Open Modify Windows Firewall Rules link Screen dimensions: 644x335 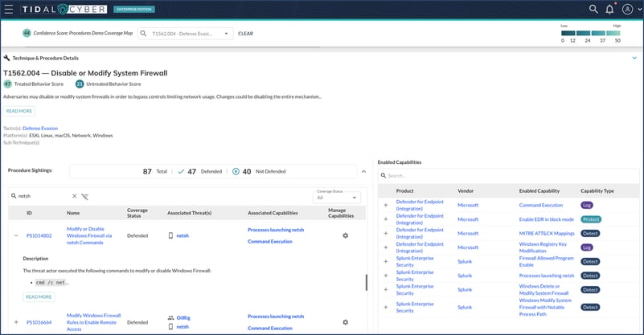coord(93,322)
